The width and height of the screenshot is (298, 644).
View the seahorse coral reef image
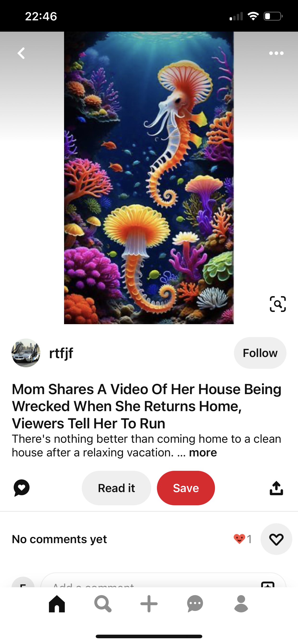coord(149,178)
